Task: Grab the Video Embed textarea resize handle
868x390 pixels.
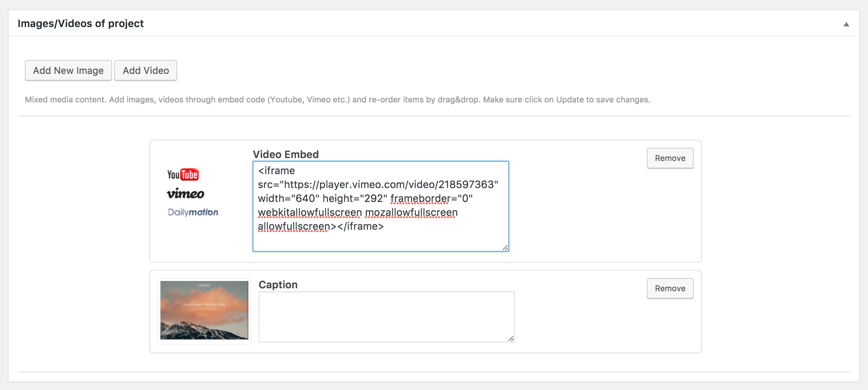Action: [x=505, y=248]
